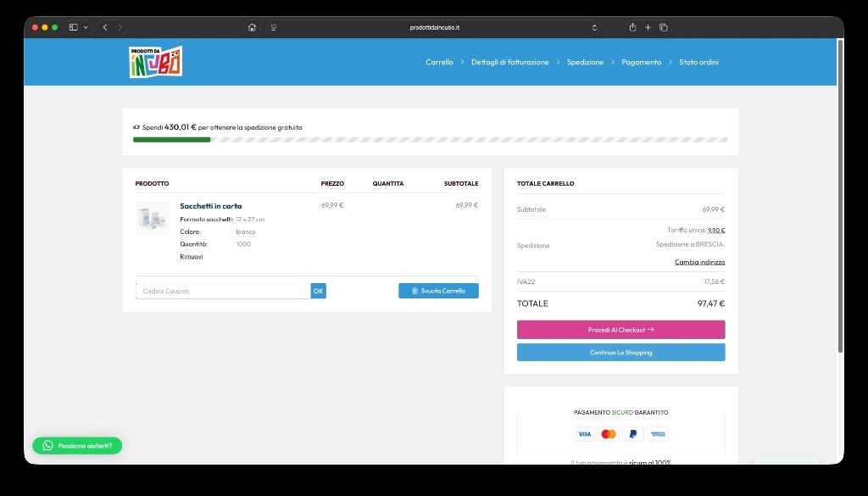
Task: Click the Codice Coupon input field
Action: click(223, 291)
